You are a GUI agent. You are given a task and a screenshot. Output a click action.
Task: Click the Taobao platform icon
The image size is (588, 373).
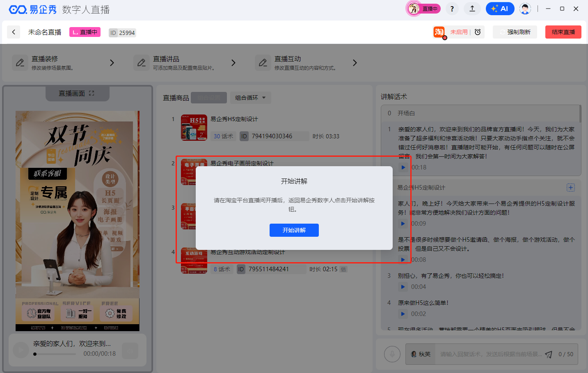pos(439,32)
